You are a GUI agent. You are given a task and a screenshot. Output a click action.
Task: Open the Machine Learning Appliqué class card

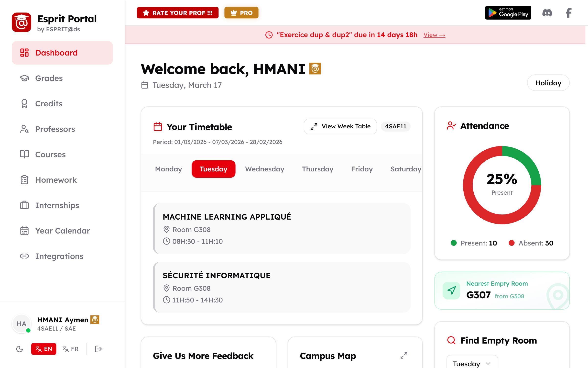click(x=282, y=228)
